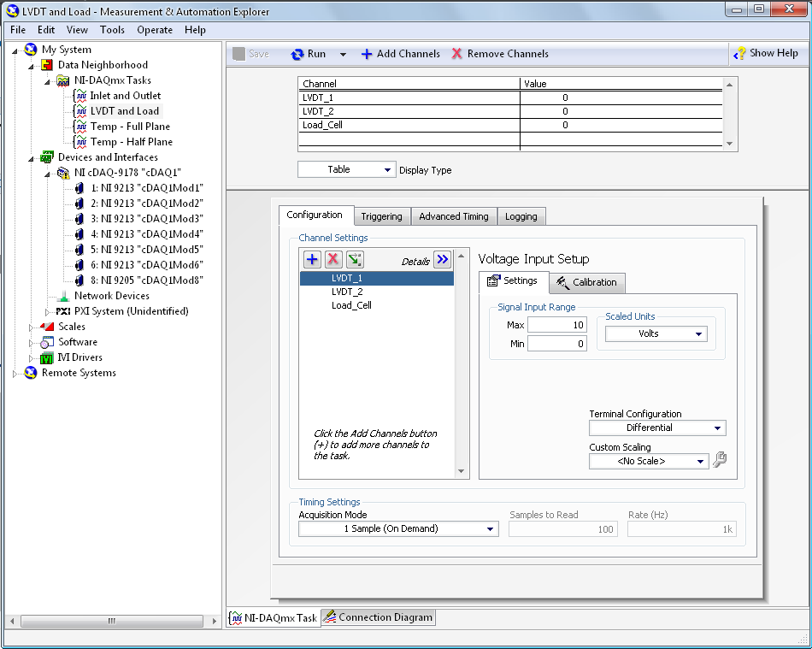This screenshot has height=649, width=812.
Task: Click the Temp - Full Plane task icon
Action: pos(80,127)
